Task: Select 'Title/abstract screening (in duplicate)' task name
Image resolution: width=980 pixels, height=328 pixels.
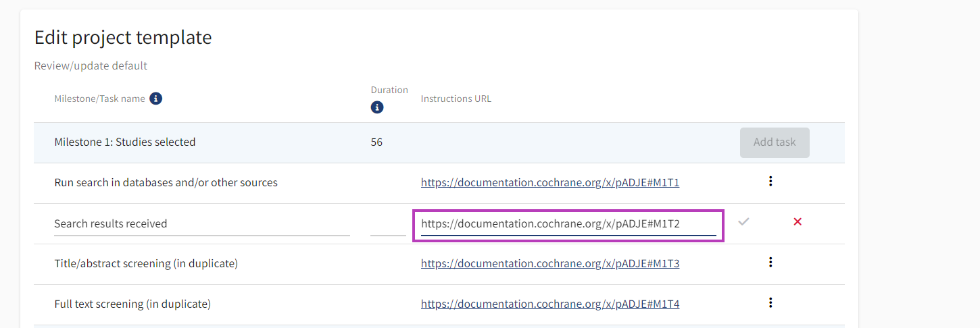Action: coord(146,263)
